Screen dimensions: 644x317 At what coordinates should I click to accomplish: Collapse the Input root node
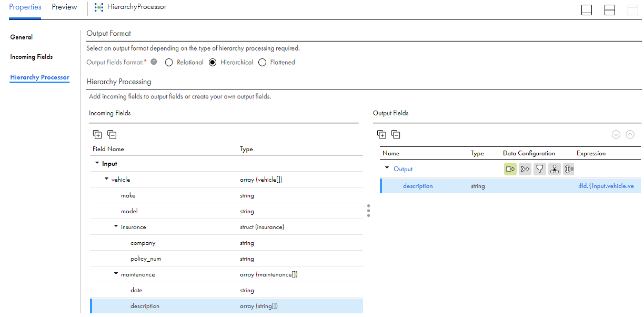[97, 164]
